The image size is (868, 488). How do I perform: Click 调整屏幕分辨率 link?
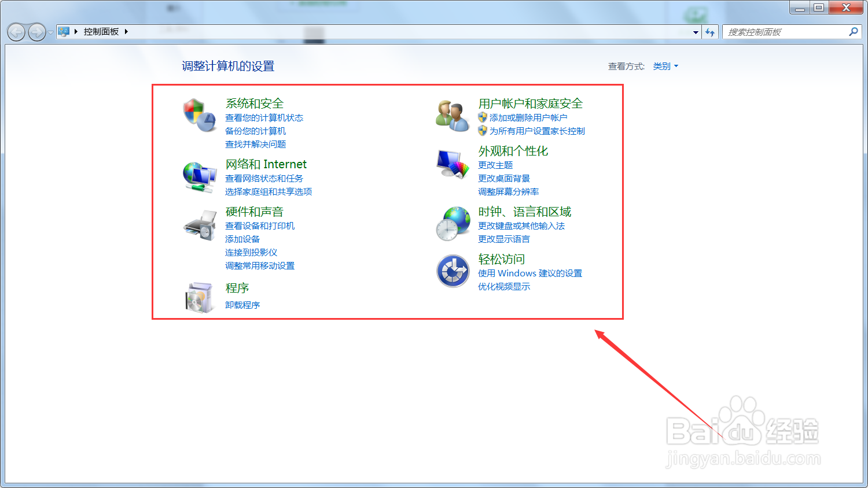point(508,192)
